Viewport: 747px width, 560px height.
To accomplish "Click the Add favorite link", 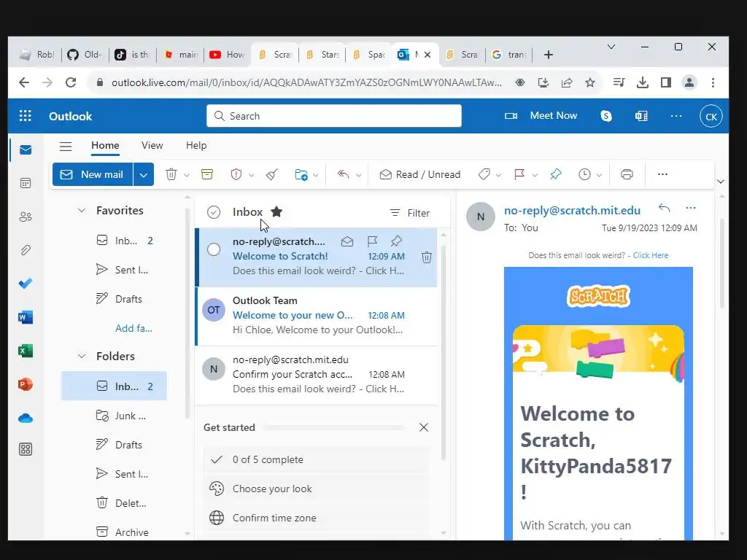I will tap(133, 328).
